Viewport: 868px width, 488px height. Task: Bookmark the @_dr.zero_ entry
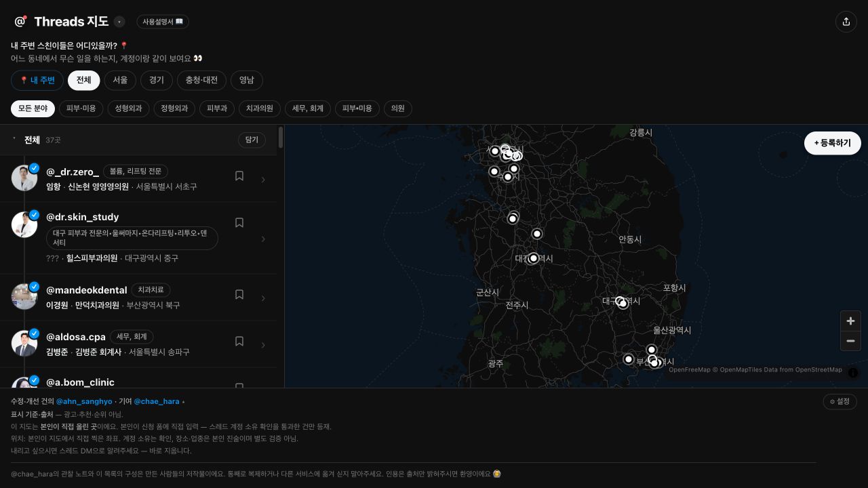(x=239, y=176)
